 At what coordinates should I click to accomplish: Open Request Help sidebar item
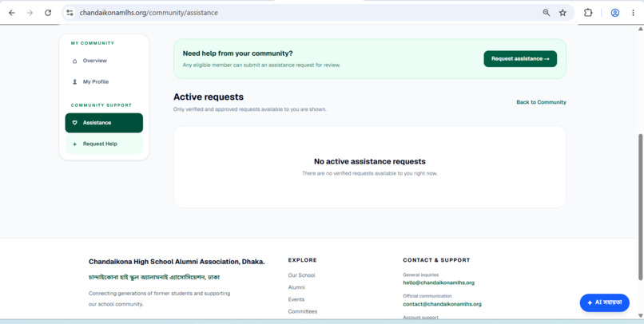pos(104,144)
